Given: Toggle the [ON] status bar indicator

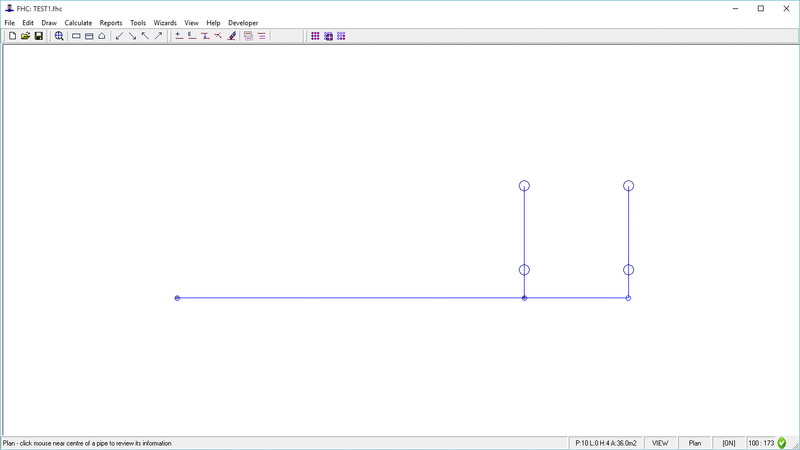Looking at the screenshot, I should point(729,443).
